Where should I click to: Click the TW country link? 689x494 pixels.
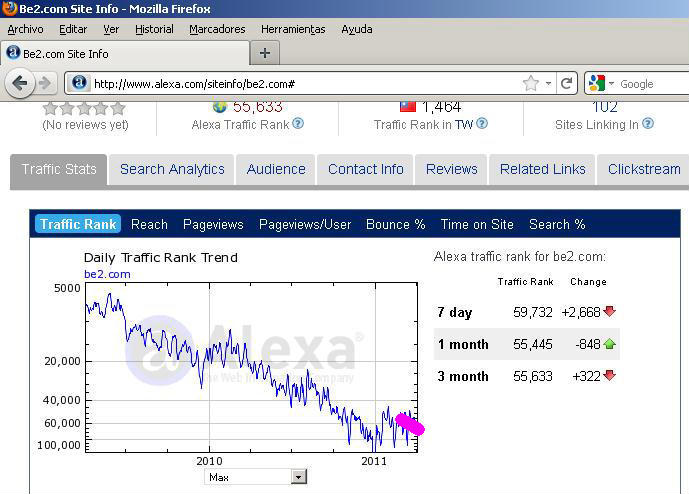(x=464, y=124)
